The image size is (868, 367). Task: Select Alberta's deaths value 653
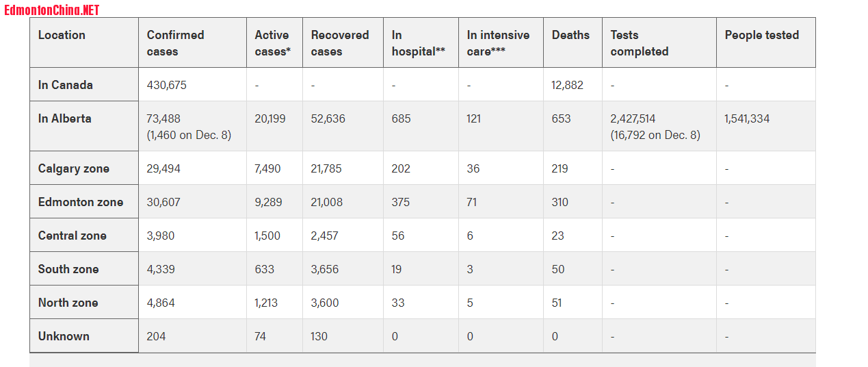point(562,118)
